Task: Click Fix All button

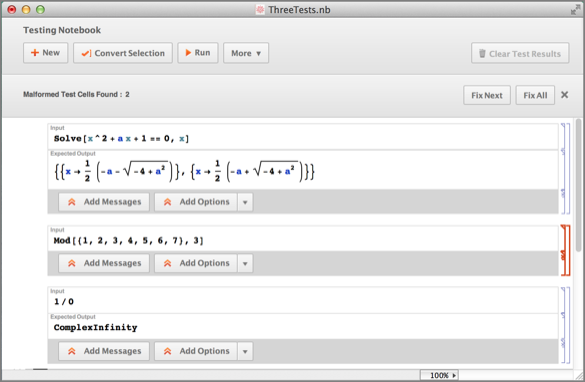Action: pos(535,96)
